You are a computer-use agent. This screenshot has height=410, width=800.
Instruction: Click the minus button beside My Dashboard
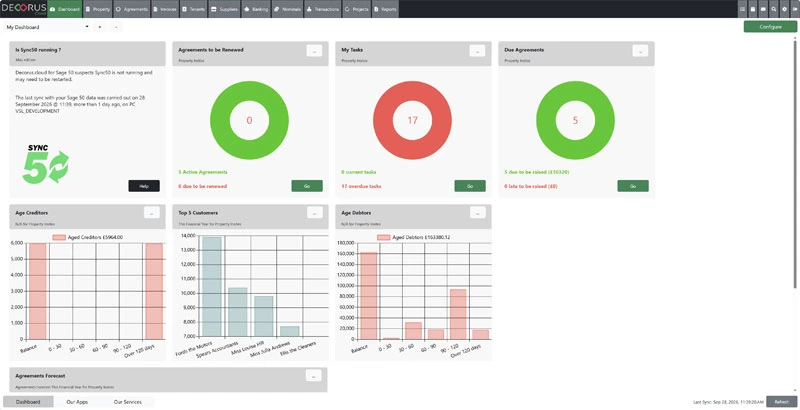click(116, 27)
